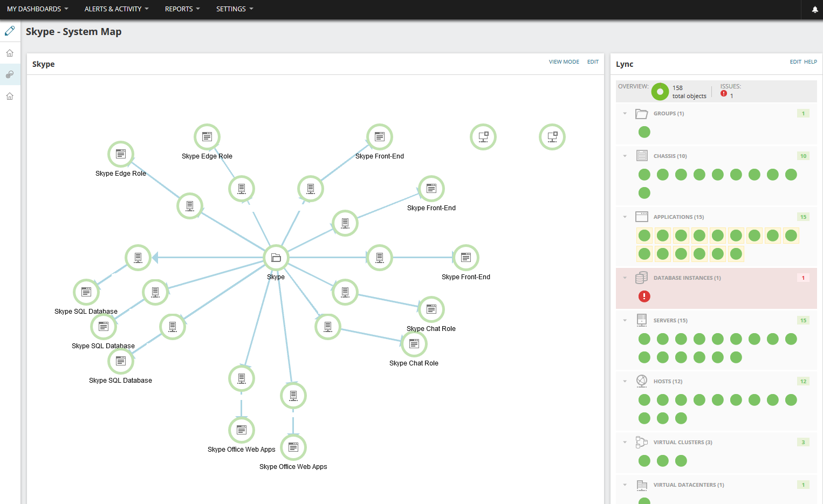
Task: Click the Groups folder icon
Action: tap(642, 114)
